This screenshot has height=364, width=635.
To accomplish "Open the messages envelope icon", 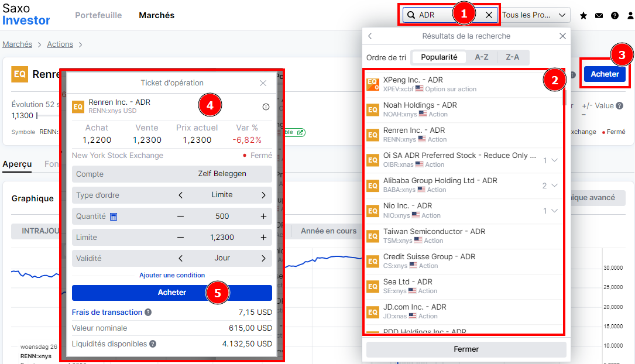I will 599,15.
